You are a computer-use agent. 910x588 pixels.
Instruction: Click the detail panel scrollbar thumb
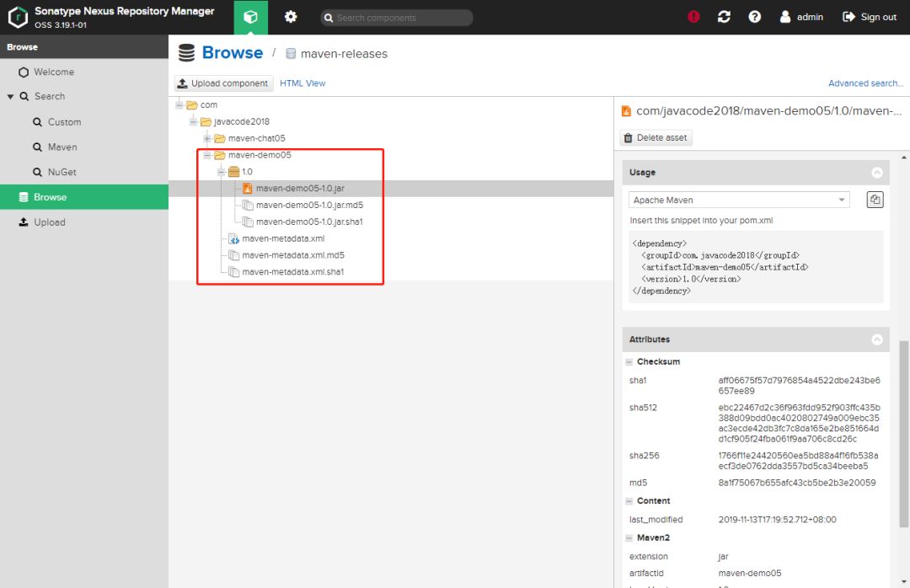pyautogui.click(x=903, y=434)
